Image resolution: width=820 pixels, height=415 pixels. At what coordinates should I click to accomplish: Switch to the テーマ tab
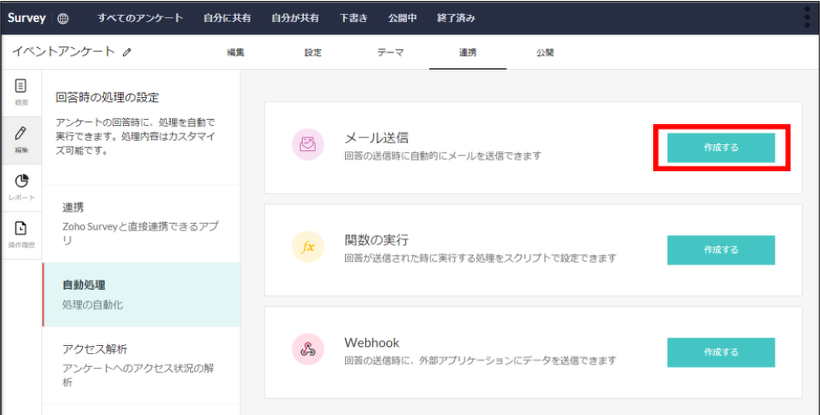point(391,52)
